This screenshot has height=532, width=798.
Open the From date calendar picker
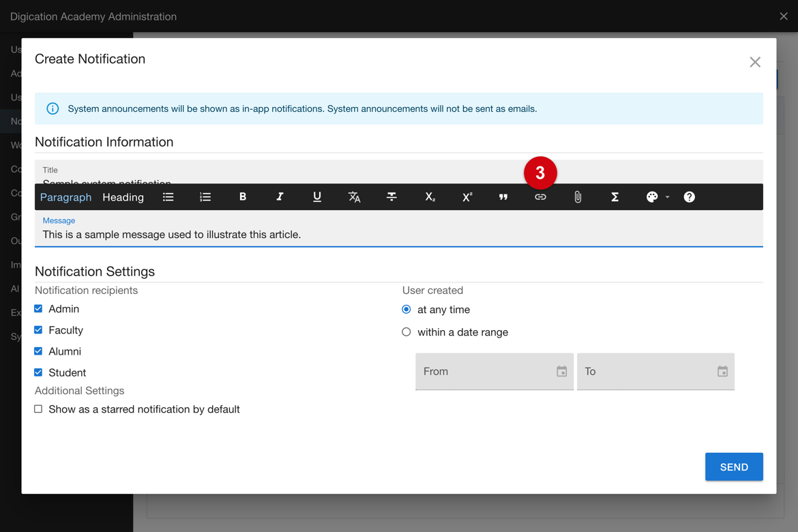[561, 372]
